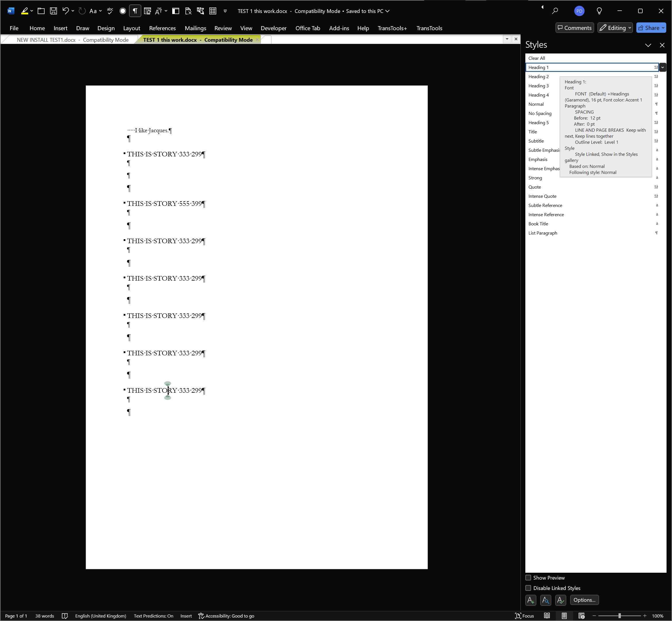Image resolution: width=672 pixels, height=621 pixels.
Task: Select the Intense Quote style
Action: point(542,196)
